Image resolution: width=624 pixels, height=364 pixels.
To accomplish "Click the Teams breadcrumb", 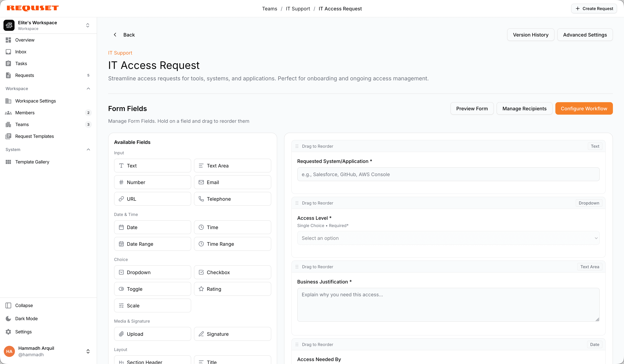I will click(269, 9).
